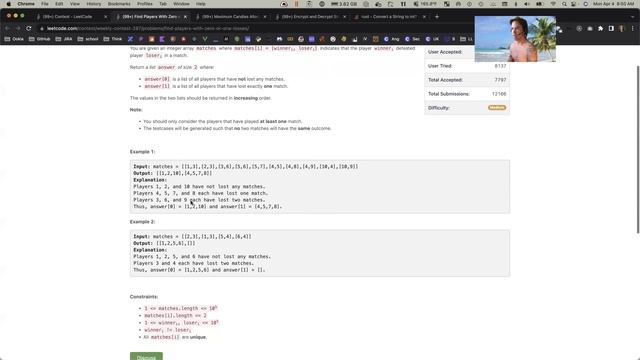Open the File menu
640x360 pixels.
[x=44, y=4]
